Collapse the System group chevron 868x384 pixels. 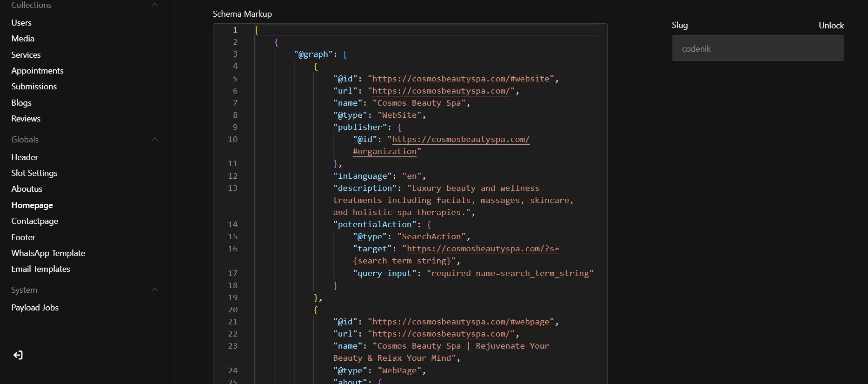pyautogui.click(x=155, y=290)
